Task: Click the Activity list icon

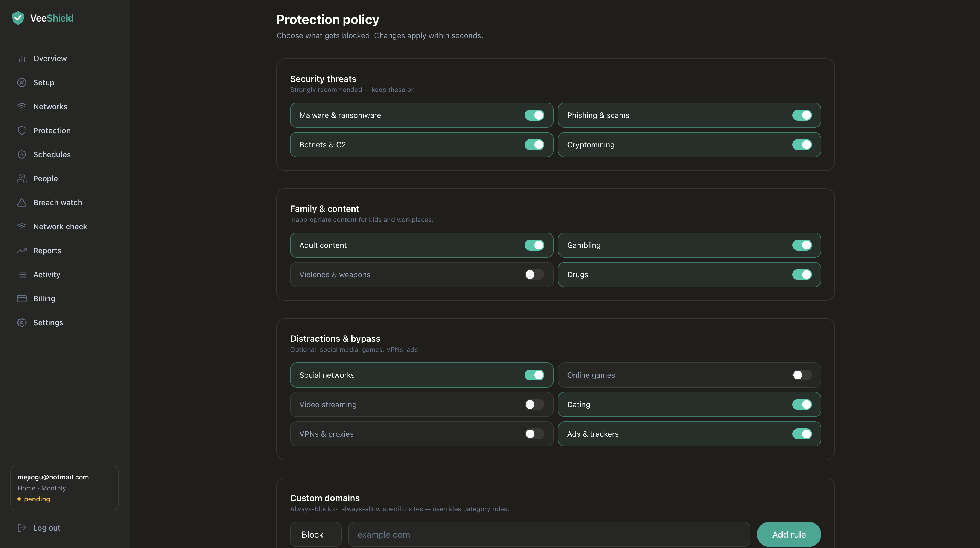Action: point(22,274)
